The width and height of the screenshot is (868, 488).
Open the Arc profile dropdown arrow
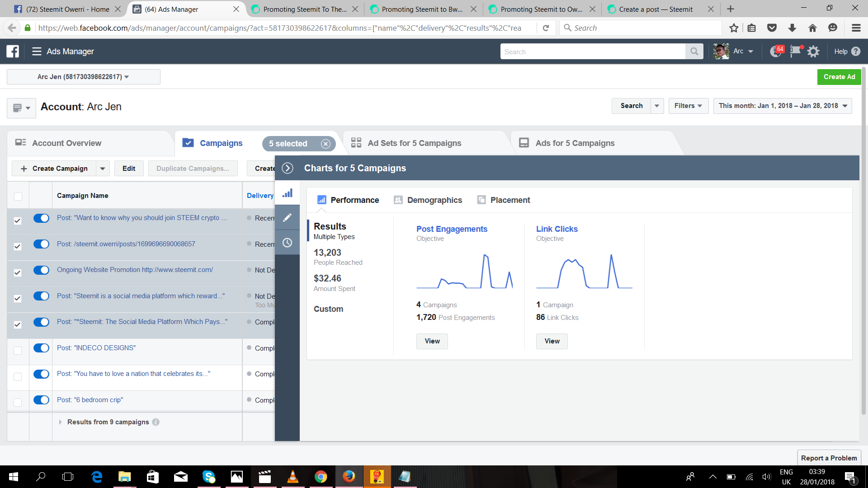tap(751, 52)
